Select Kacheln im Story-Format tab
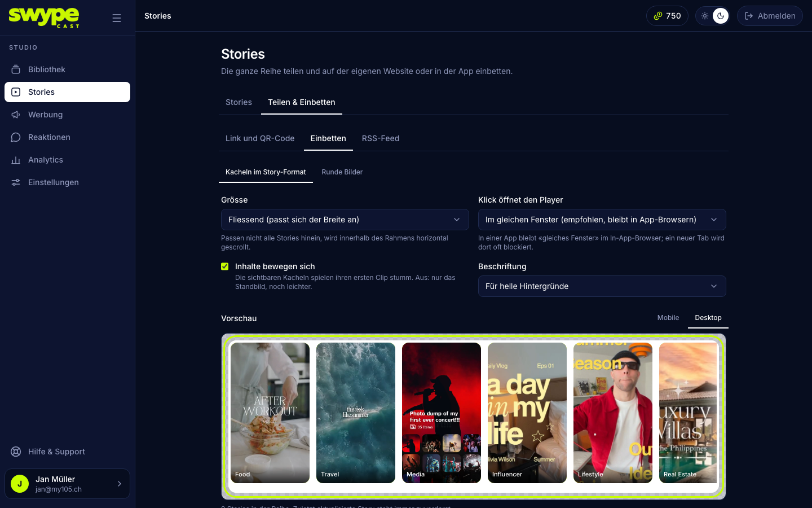Screen dimensions: 812x508 266,172
